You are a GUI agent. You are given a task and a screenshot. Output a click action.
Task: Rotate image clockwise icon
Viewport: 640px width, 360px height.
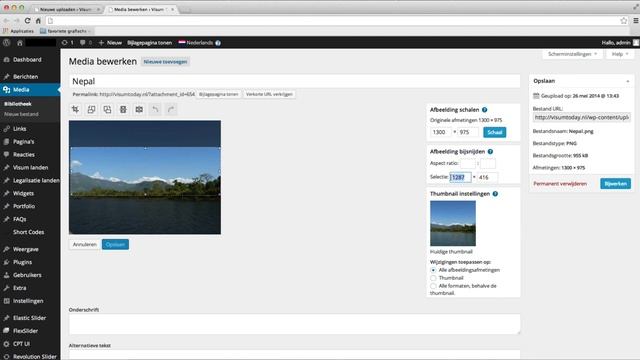coord(107,109)
